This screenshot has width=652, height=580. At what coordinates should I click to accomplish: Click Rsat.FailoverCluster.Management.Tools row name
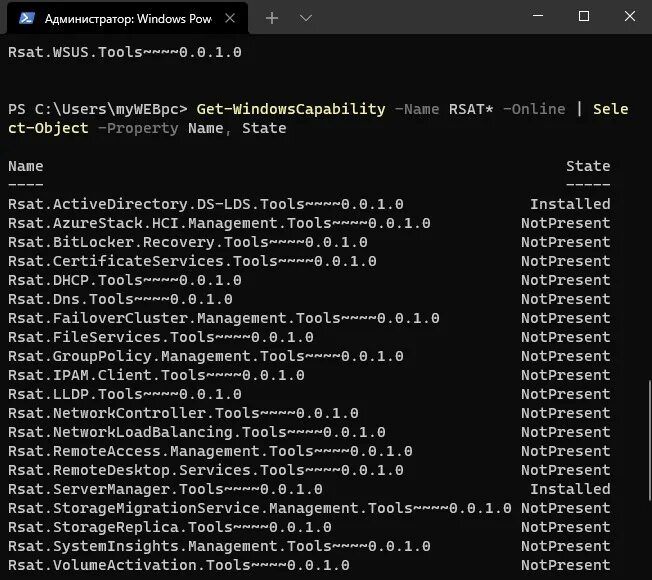tap(224, 318)
